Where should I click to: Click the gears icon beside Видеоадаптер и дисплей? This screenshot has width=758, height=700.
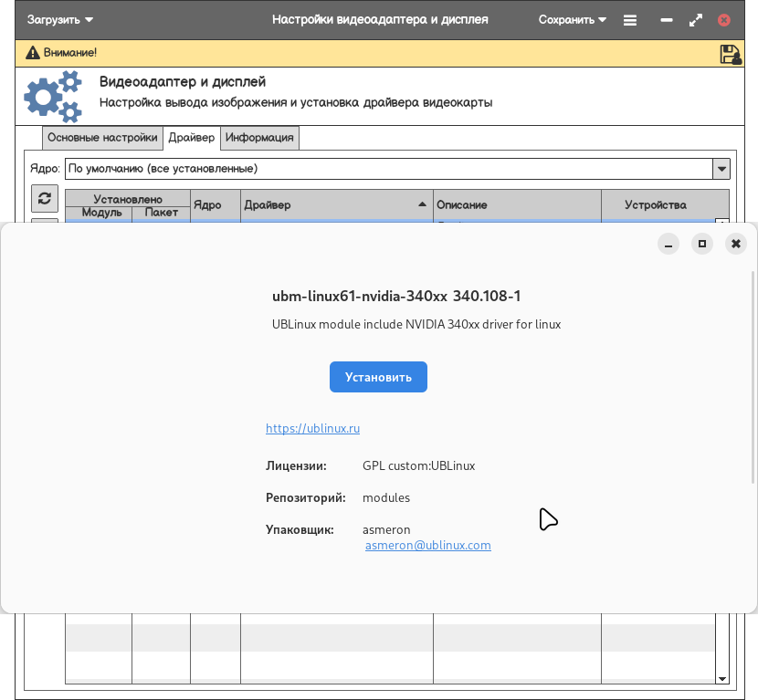pos(52,96)
